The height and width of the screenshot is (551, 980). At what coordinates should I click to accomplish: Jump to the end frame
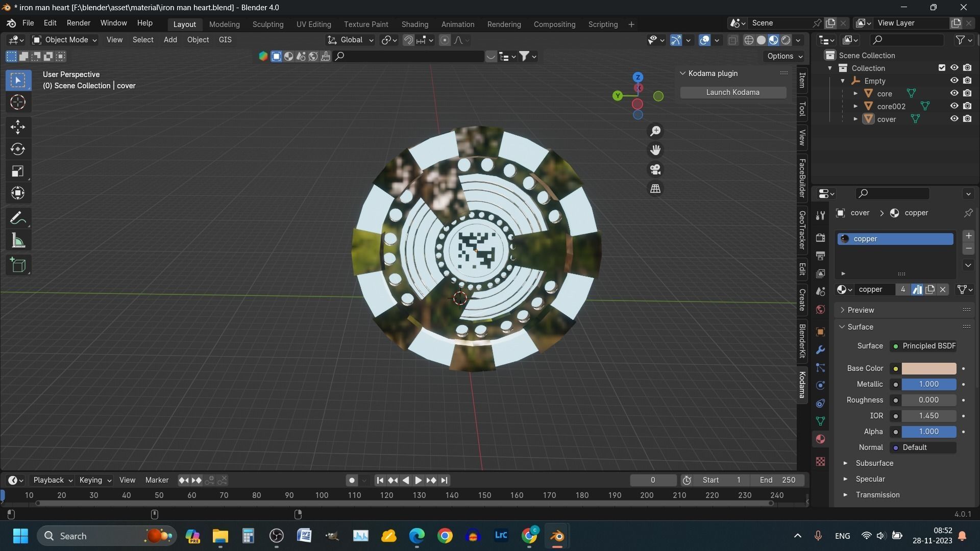pos(444,481)
